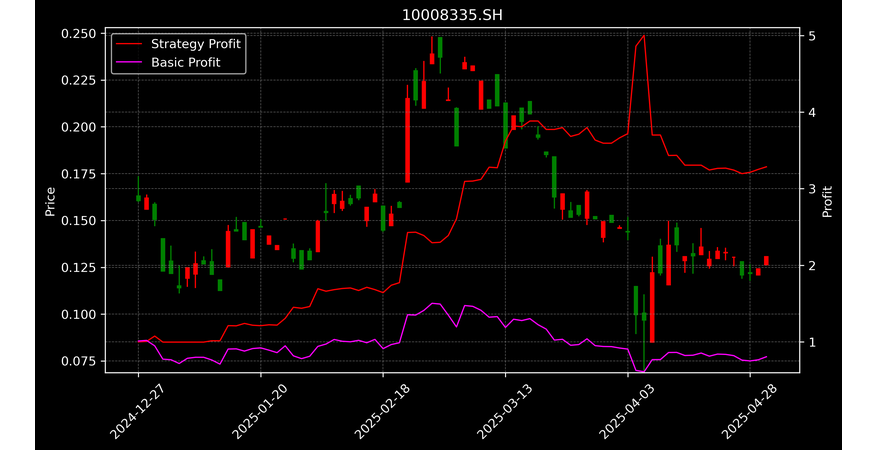This screenshot has height=450, width=878.
Task: Click the 0.250 price tick label
Action: (x=79, y=34)
